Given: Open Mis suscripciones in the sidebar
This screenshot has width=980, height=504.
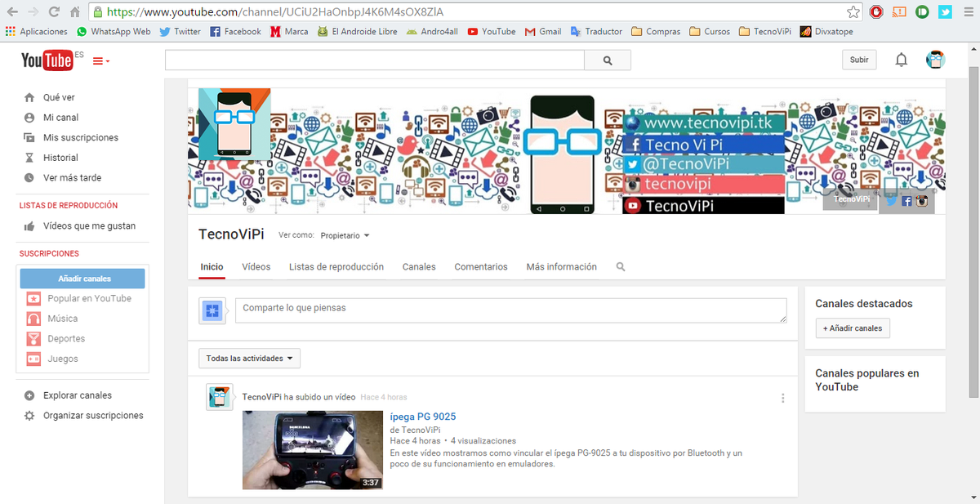Looking at the screenshot, I should (x=82, y=137).
